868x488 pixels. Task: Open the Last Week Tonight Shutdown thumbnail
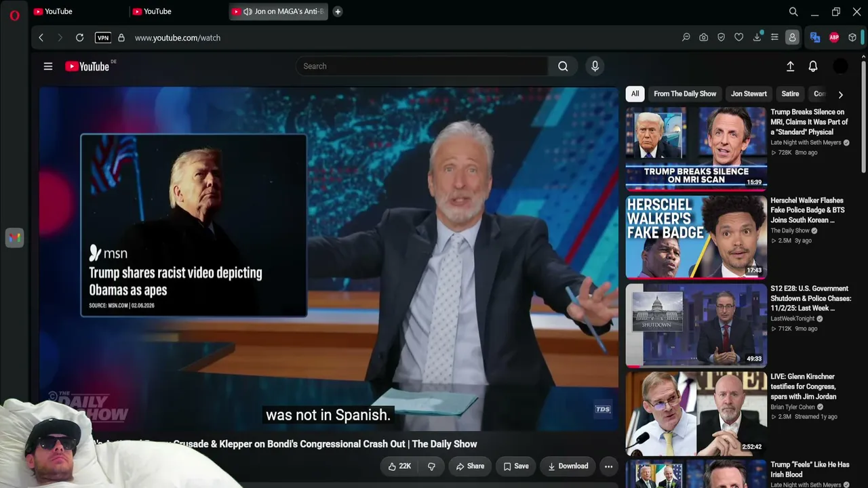[x=696, y=325]
